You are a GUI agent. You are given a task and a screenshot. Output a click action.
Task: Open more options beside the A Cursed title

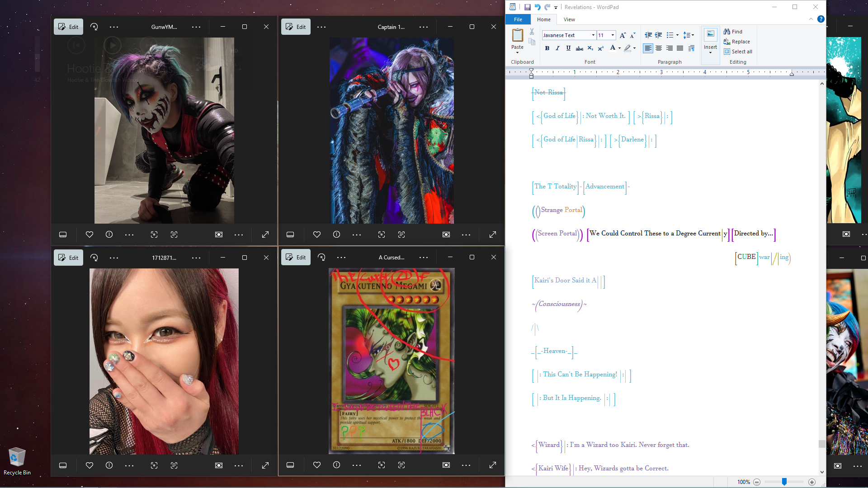(x=423, y=258)
